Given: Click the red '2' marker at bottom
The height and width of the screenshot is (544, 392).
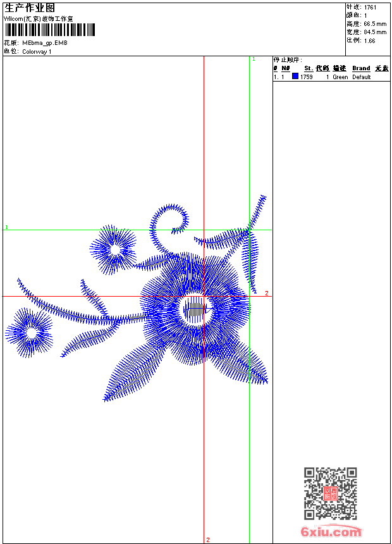Looking at the screenshot, I should pos(207,540).
